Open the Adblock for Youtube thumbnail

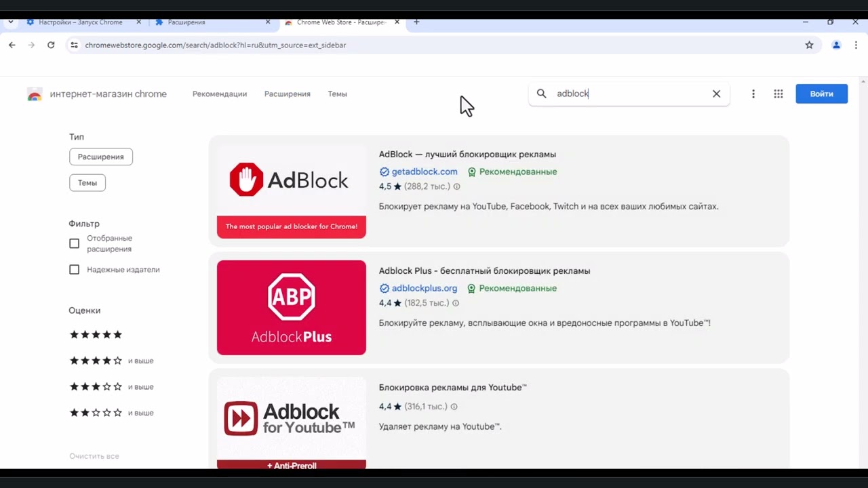tap(292, 423)
